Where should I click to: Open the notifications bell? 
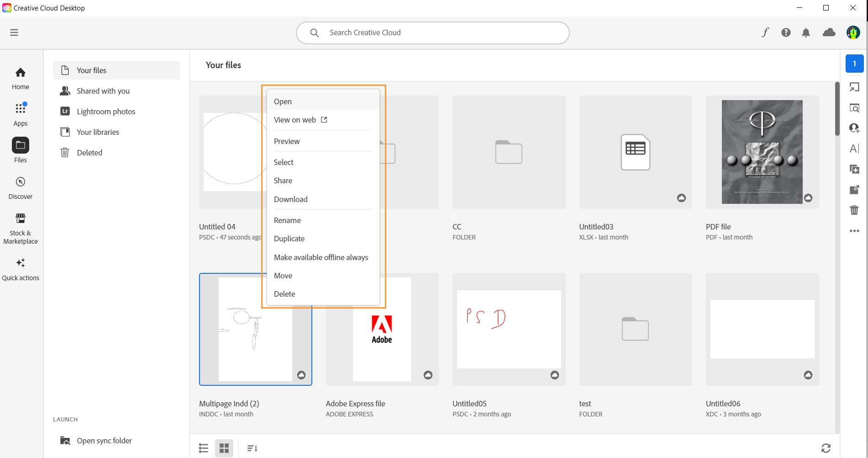806,32
